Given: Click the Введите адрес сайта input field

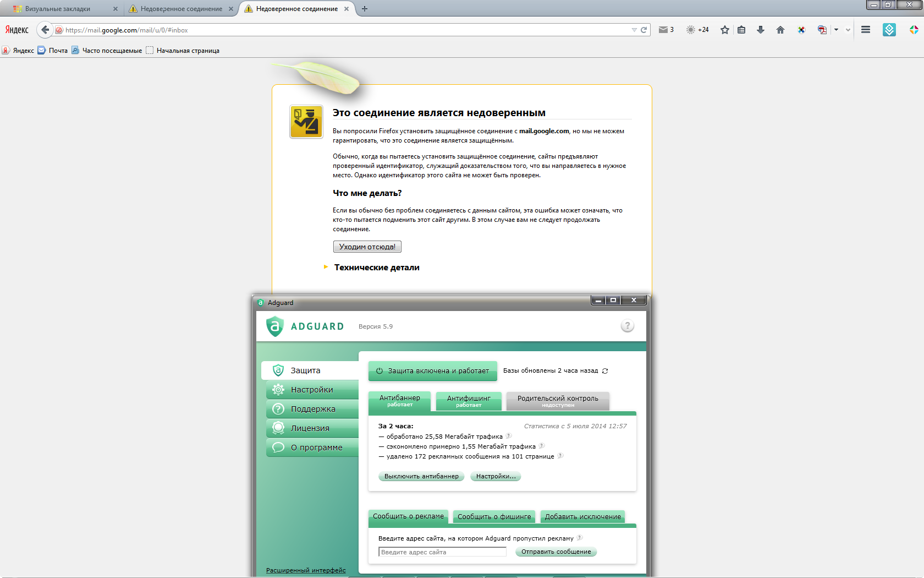Looking at the screenshot, I should click(442, 552).
